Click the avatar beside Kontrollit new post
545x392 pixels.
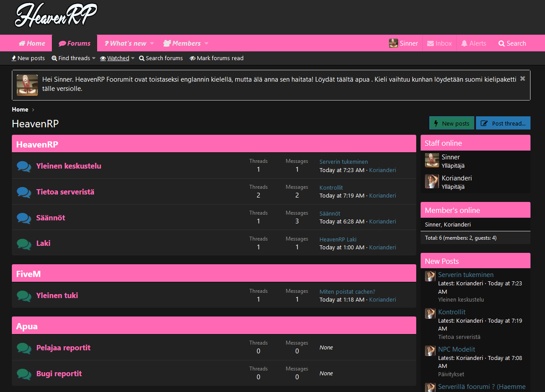[430, 313]
